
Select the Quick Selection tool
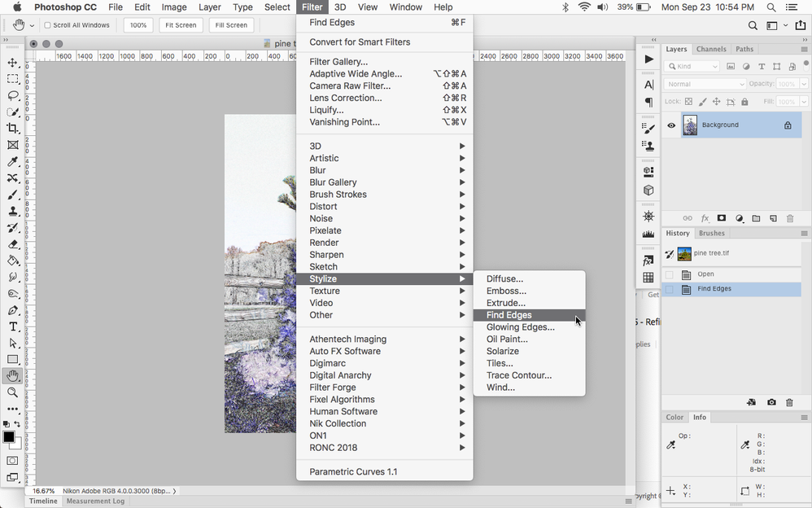tap(12, 112)
